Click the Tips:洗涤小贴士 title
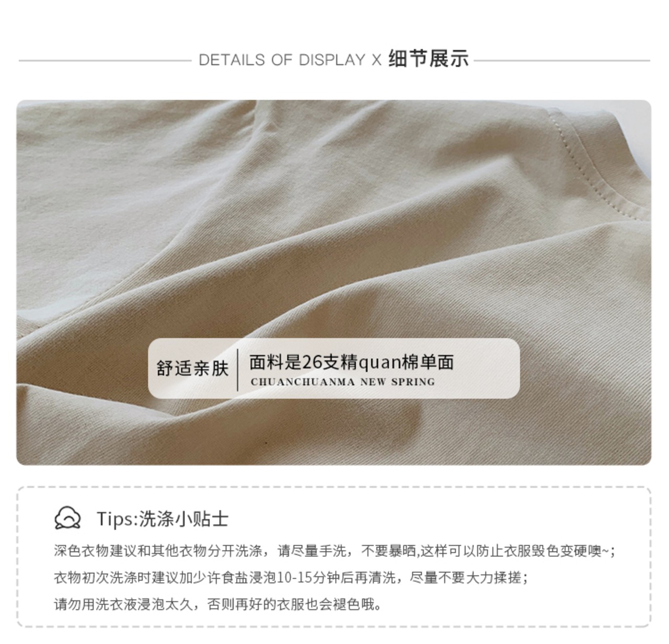 coord(163,519)
